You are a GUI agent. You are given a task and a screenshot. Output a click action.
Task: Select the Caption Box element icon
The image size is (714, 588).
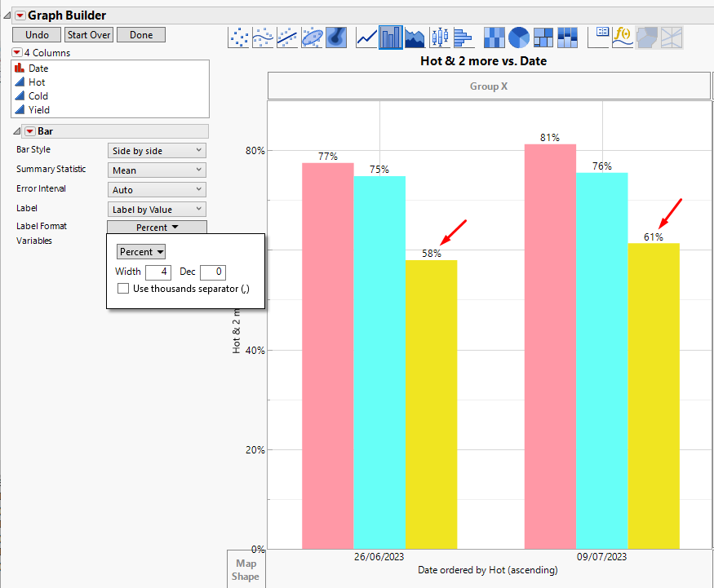click(x=598, y=38)
